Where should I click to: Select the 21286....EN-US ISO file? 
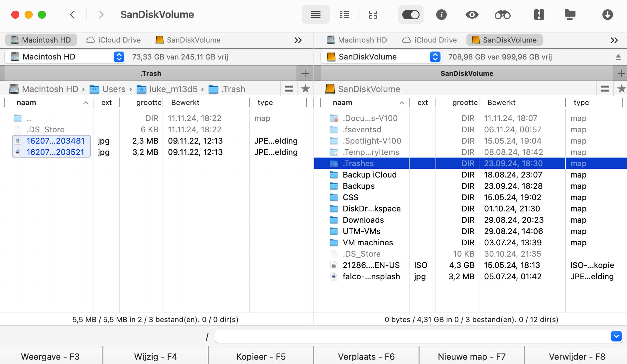click(x=470, y=265)
